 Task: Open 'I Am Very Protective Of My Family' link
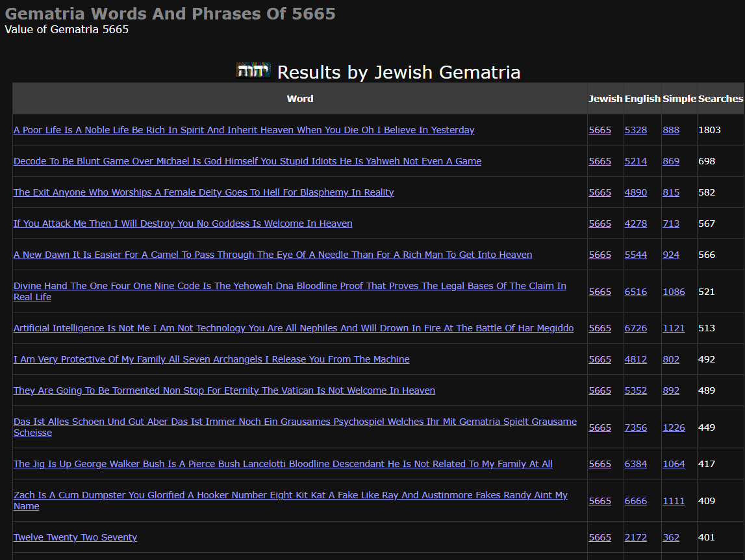212,359
